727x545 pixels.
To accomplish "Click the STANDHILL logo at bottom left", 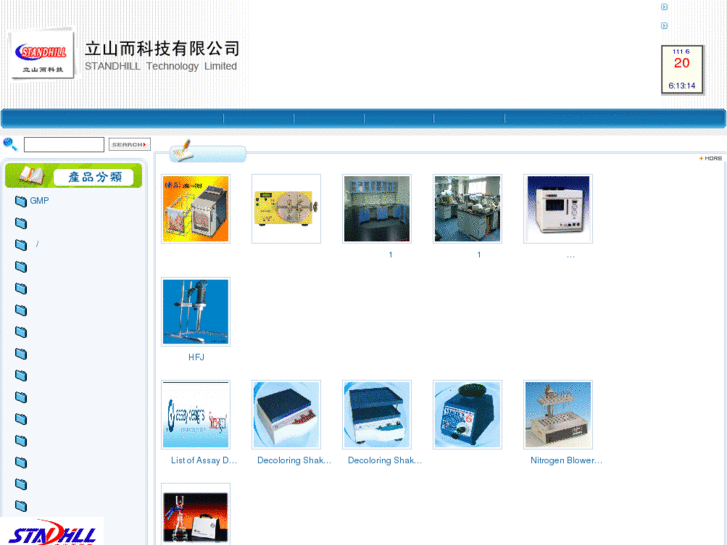I will click(51, 532).
